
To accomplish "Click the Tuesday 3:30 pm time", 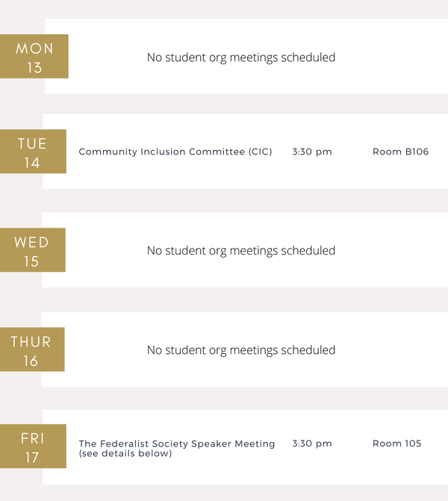I will [x=312, y=152].
